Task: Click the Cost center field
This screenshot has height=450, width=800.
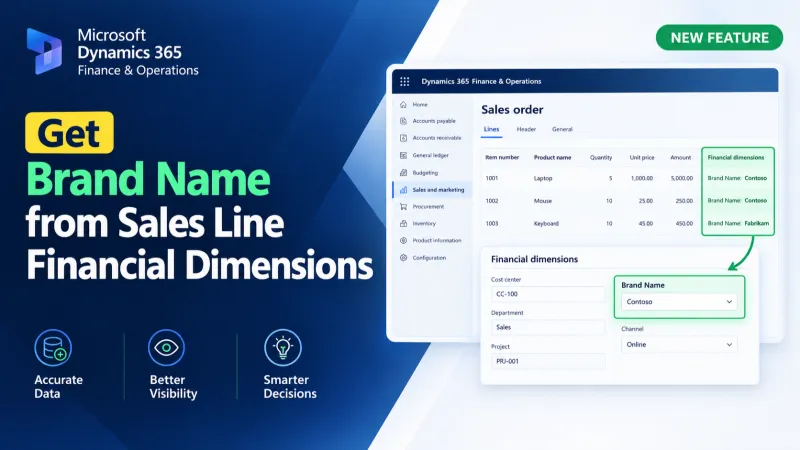Action: click(x=548, y=294)
